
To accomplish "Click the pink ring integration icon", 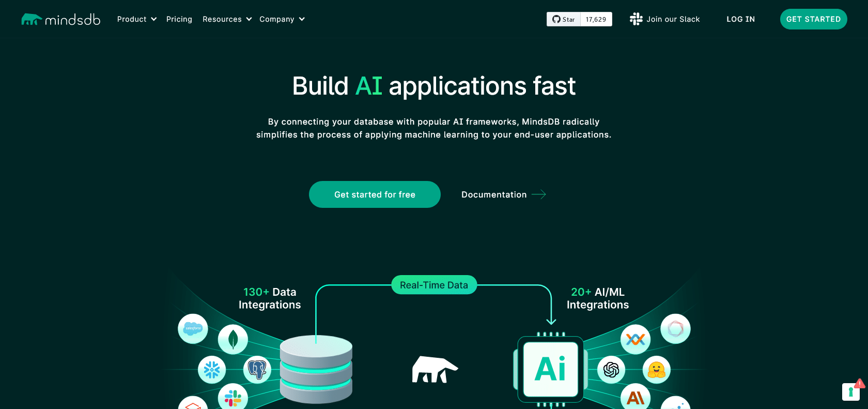I will pyautogui.click(x=676, y=328).
